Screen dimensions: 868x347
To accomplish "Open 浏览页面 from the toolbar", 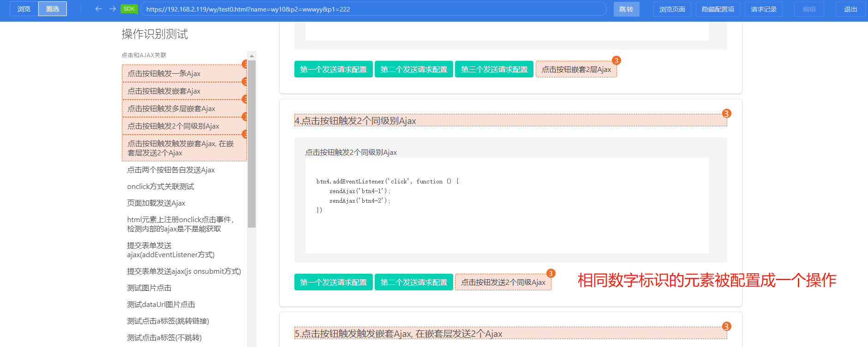I will pyautogui.click(x=672, y=9).
